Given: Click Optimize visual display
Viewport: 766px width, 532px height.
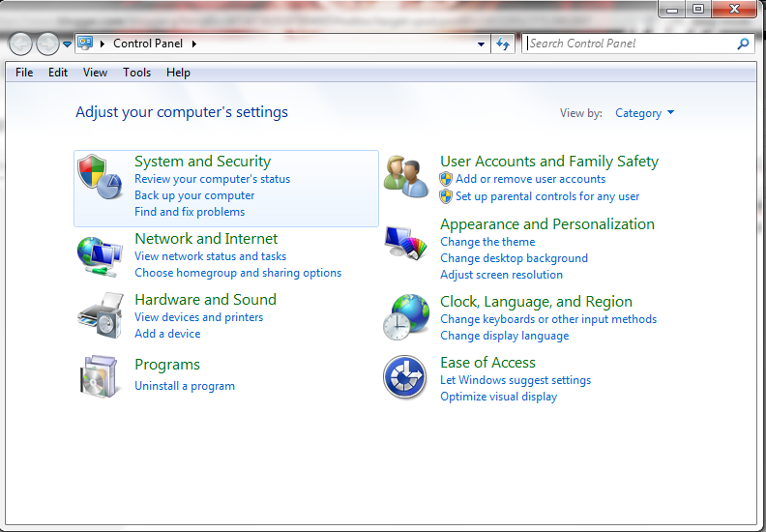Looking at the screenshot, I should (498, 397).
